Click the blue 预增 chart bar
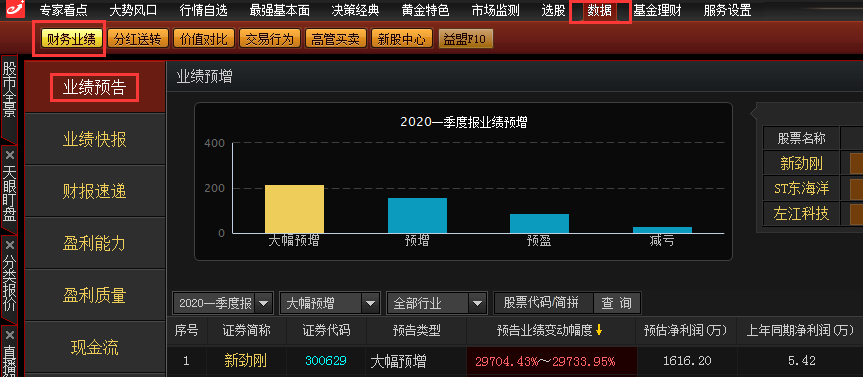The image size is (863, 377). tap(417, 216)
